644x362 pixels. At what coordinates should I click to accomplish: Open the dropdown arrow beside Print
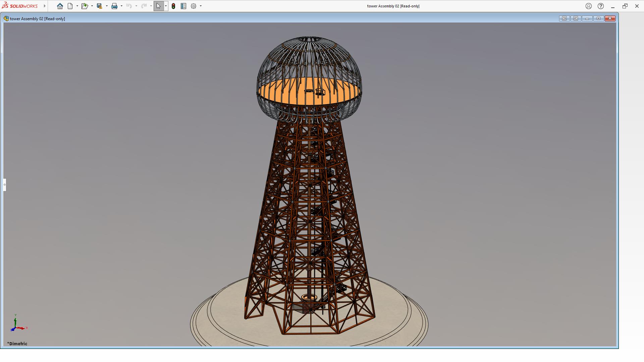(x=121, y=6)
